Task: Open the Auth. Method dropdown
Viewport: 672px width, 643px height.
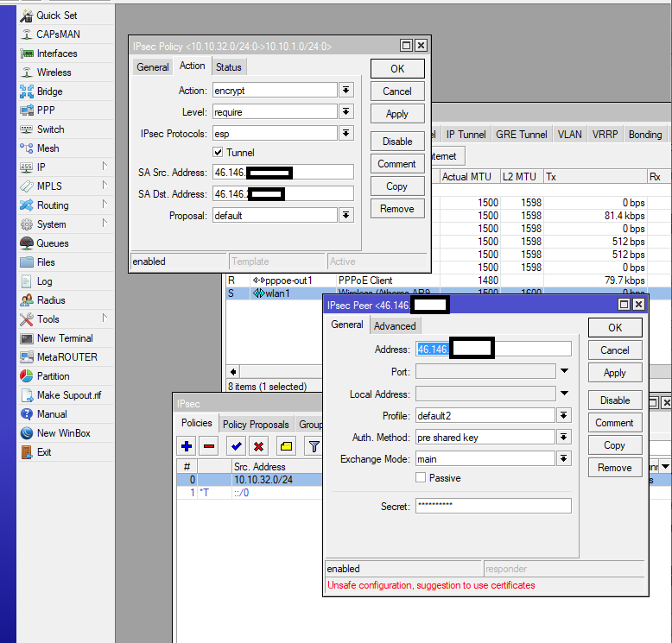Action: [x=564, y=438]
